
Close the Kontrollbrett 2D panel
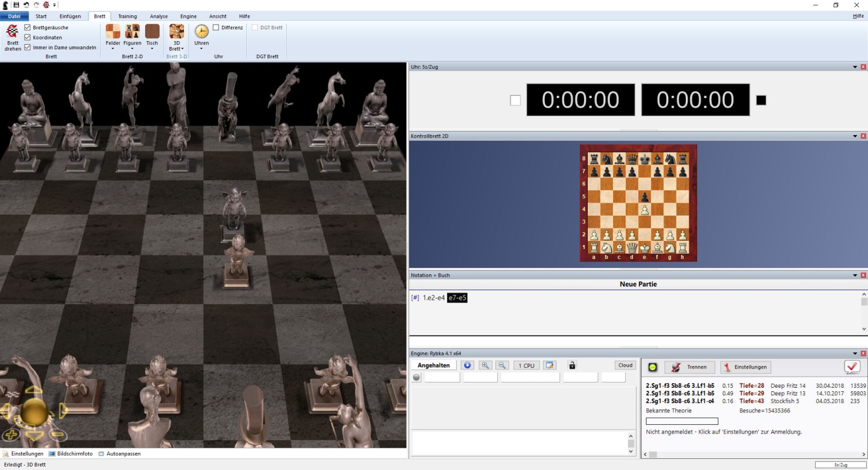[863, 136]
